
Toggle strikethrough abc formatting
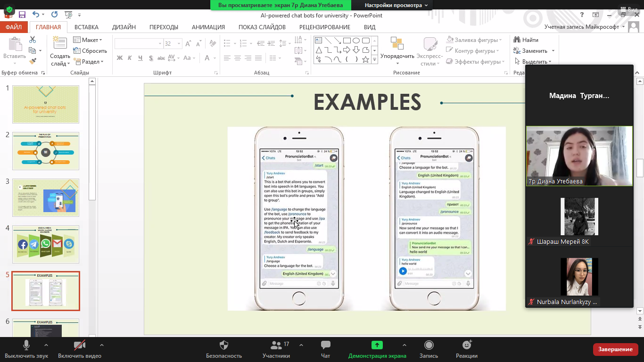point(161,58)
